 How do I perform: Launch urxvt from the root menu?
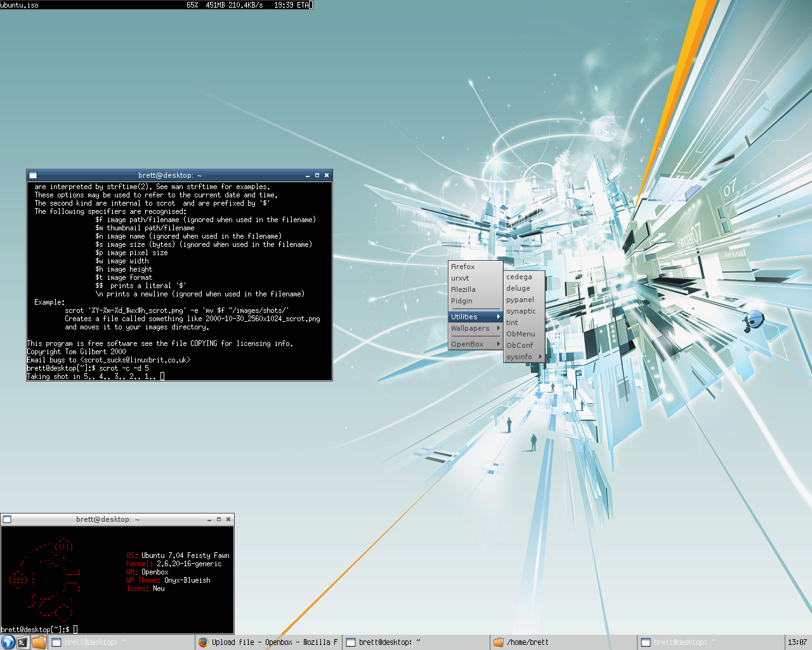(475, 278)
